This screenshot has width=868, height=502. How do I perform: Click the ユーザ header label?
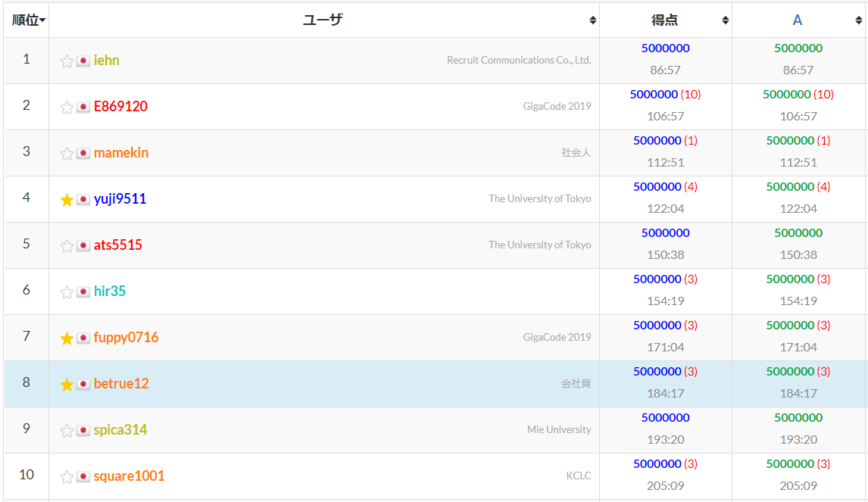pyautogui.click(x=323, y=20)
